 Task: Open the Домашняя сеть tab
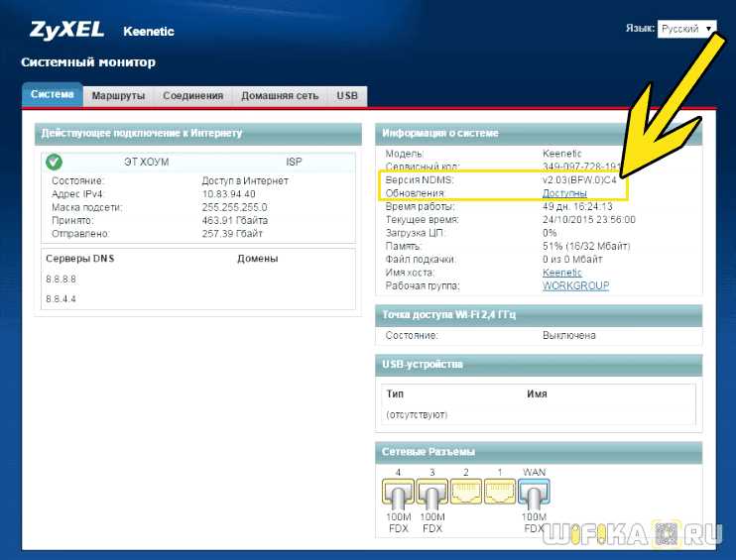[x=280, y=96]
